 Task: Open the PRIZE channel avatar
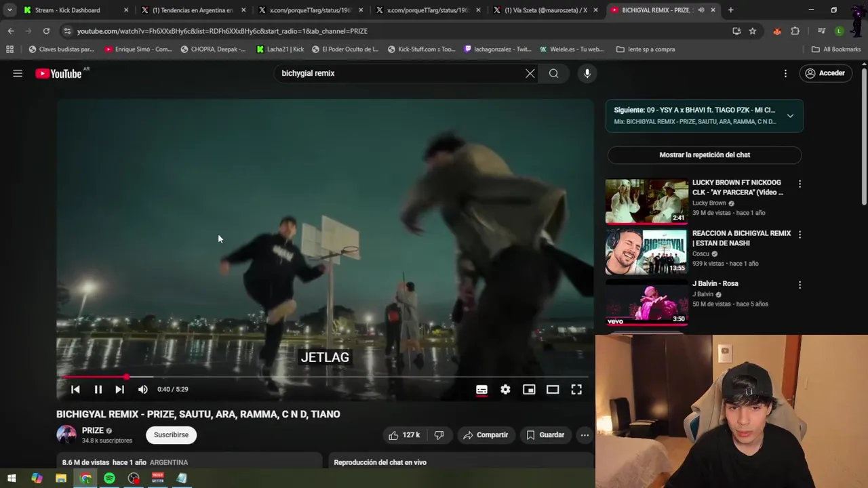pos(66,435)
